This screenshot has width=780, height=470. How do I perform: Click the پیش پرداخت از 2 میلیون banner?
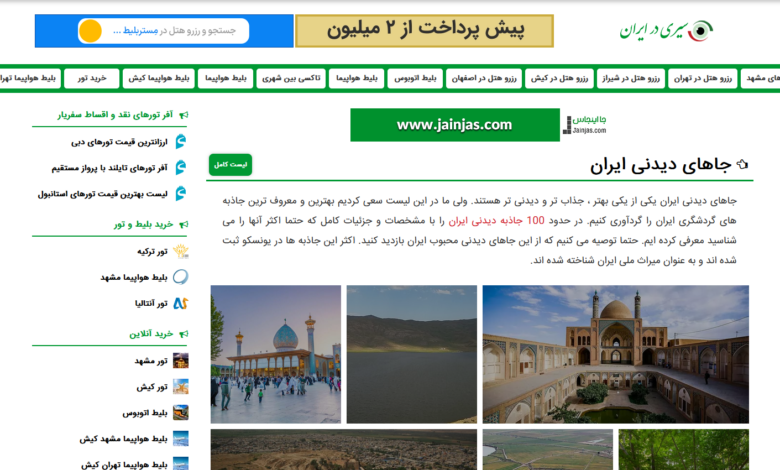[424, 31]
